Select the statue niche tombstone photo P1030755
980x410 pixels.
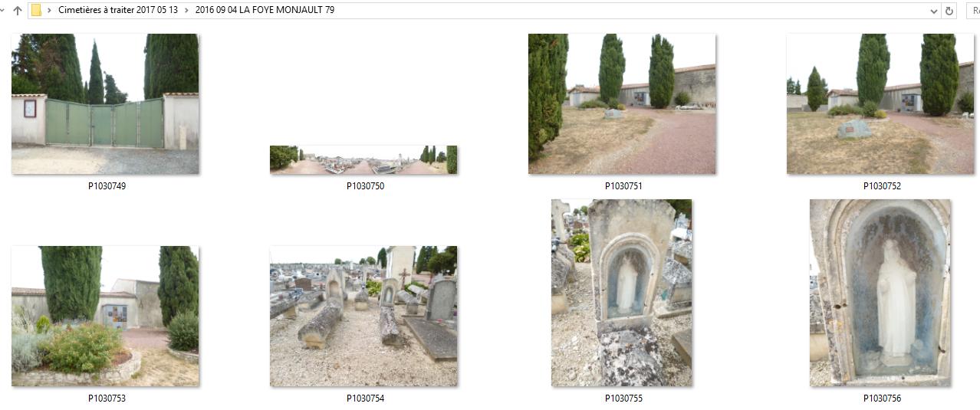coord(622,293)
